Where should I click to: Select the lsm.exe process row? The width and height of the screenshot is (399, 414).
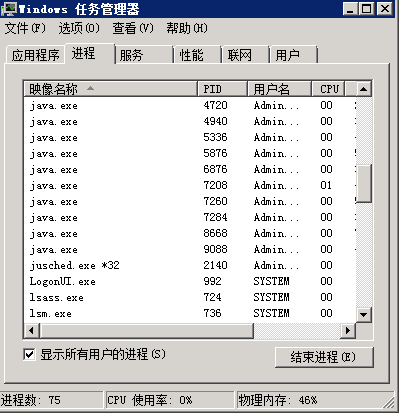point(190,314)
